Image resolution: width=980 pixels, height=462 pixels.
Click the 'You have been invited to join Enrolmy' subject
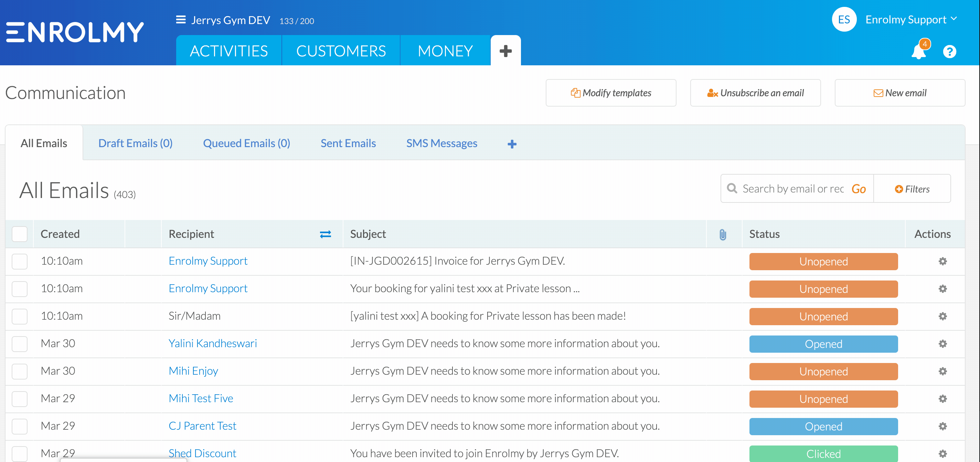(x=484, y=453)
